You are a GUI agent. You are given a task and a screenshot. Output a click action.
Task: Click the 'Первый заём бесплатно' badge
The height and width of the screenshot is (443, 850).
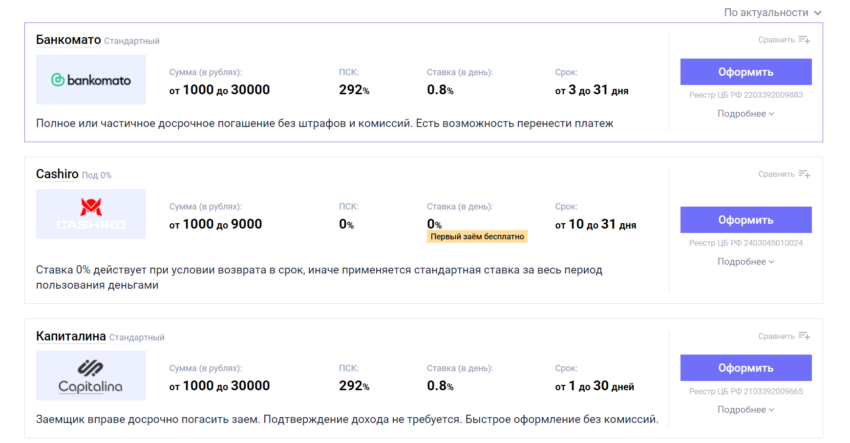tap(477, 236)
